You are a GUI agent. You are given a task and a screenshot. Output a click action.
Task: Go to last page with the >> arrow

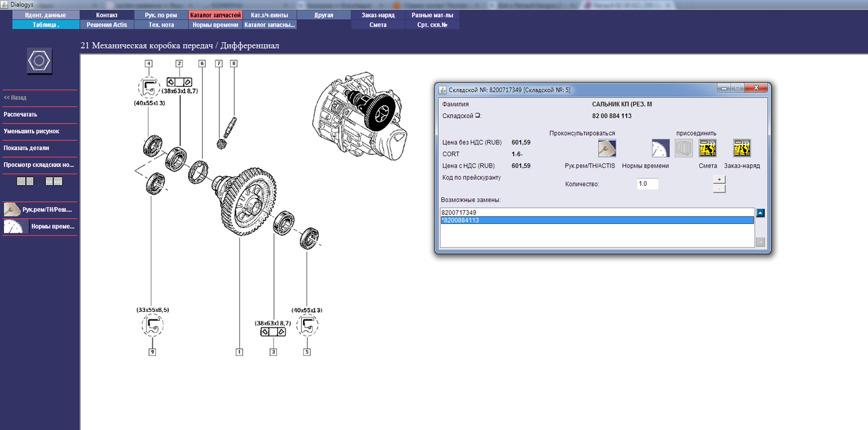tap(58, 181)
